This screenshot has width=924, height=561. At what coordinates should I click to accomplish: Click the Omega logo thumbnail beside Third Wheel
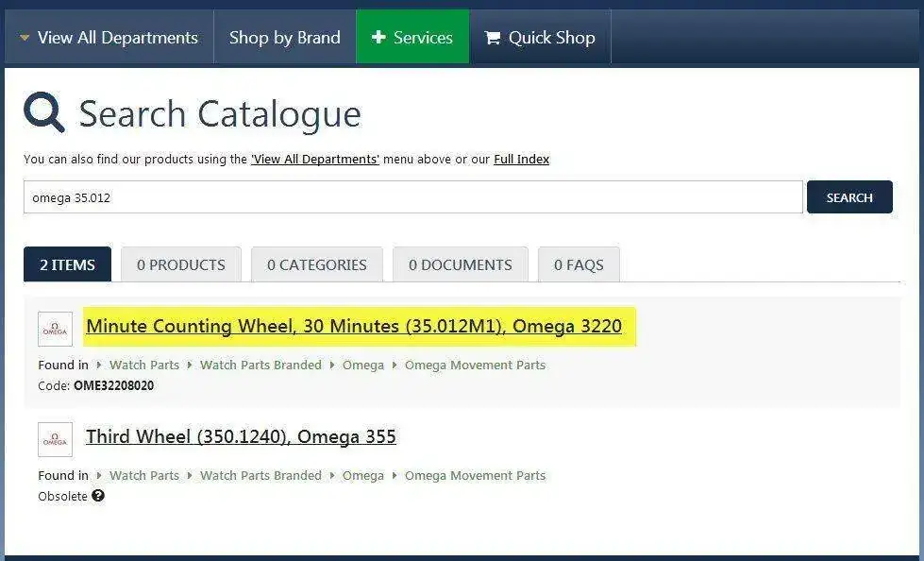(56, 439)
